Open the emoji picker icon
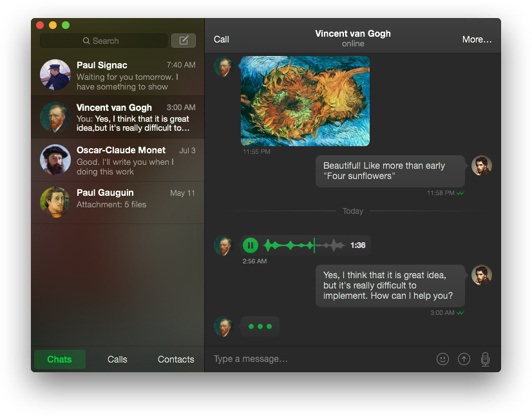This screenshot has width=532, height=416. (x=442, y=359)
